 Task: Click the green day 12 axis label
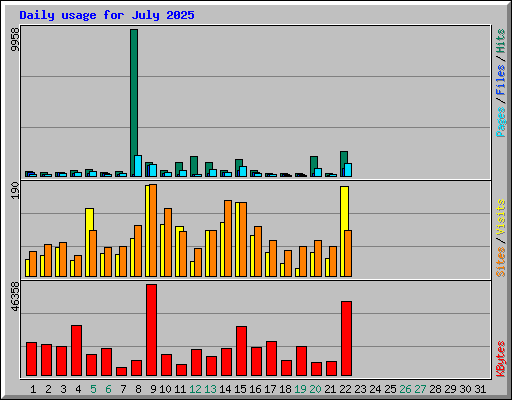195,389
